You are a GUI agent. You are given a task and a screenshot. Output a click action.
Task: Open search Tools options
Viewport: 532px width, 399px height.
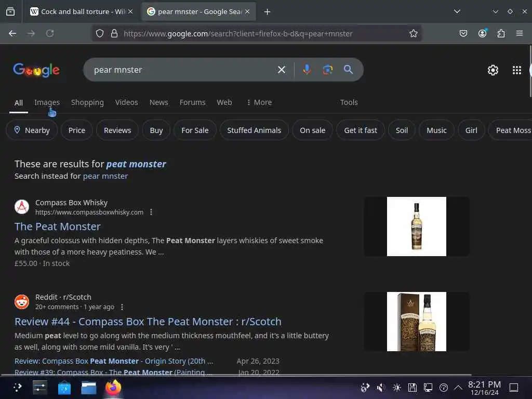coord(349,102)
